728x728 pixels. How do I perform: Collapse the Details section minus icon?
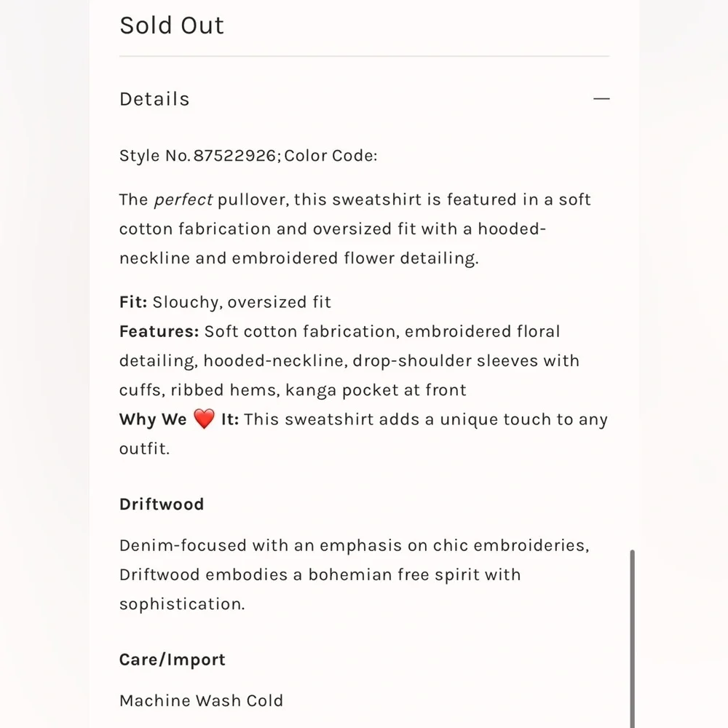[601, 99]
